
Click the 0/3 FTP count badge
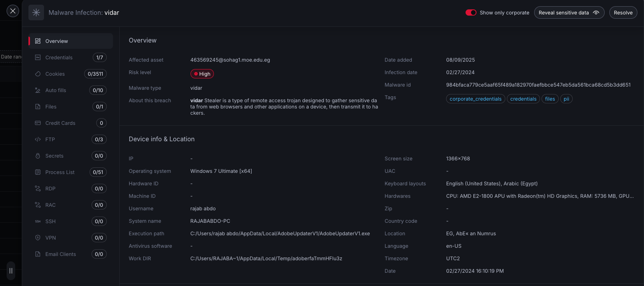[99, 139]
